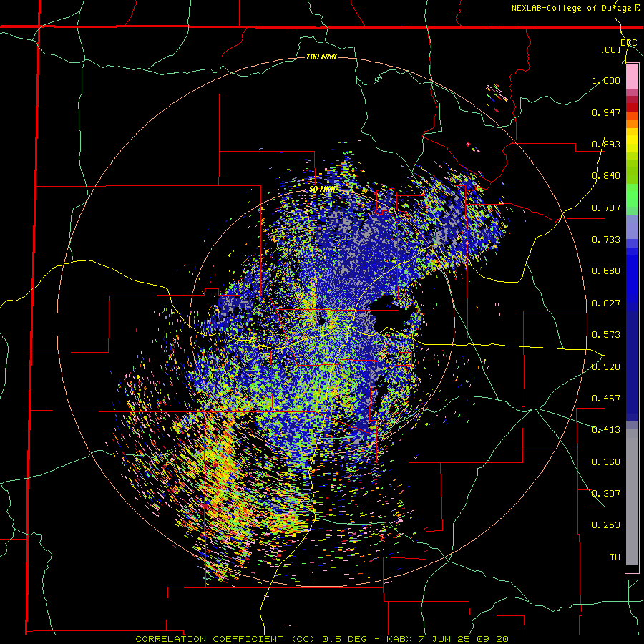644x644 pixels.
Task: Click the 0.680 legend value
Action: (606, 271)
